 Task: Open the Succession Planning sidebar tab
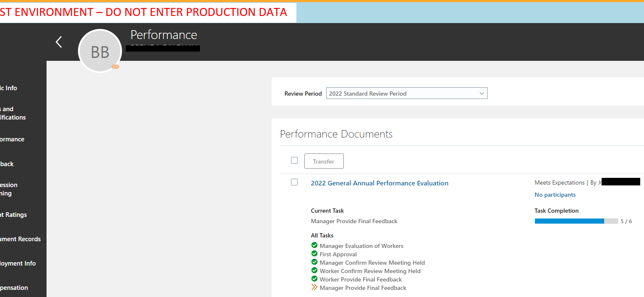click(9, 189)
